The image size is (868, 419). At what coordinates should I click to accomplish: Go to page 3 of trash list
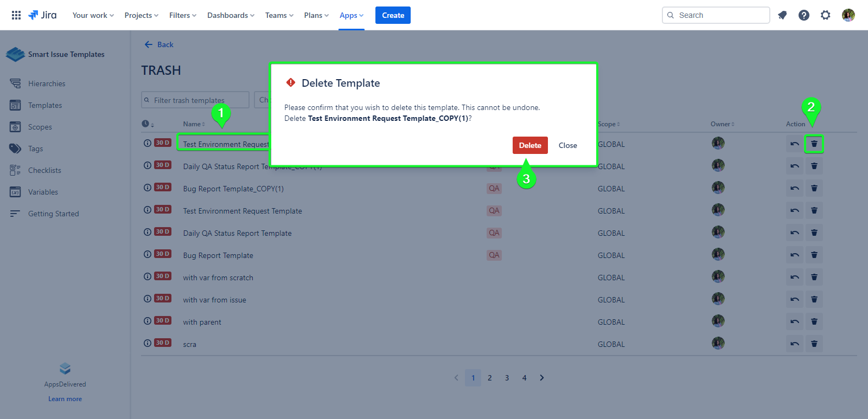(507, 378)
